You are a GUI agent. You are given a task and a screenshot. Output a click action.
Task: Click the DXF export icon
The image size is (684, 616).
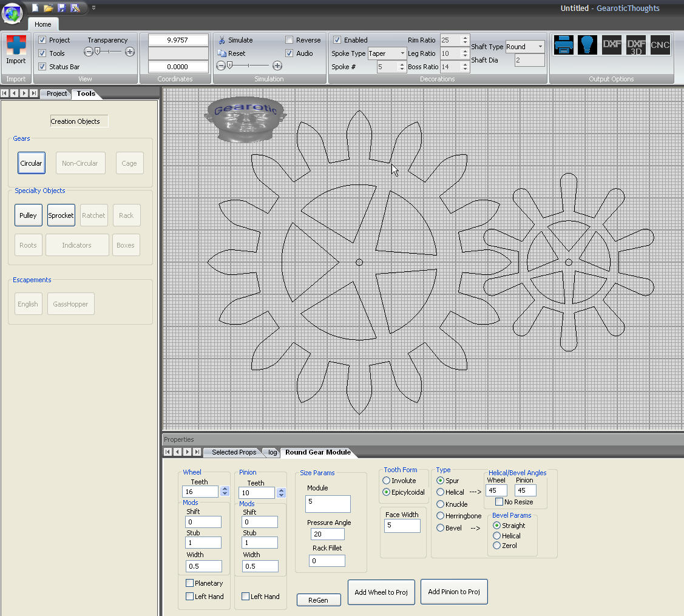click(612, 46)
